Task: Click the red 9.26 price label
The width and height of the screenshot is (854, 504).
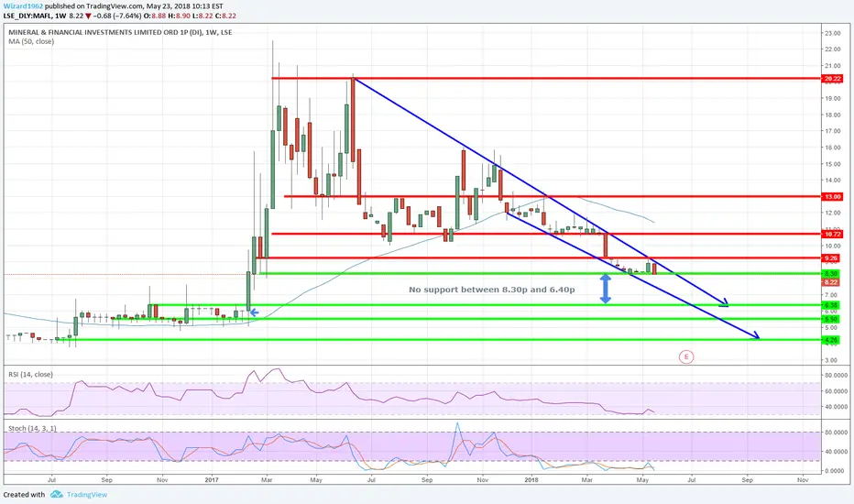Action: [830, 257]
